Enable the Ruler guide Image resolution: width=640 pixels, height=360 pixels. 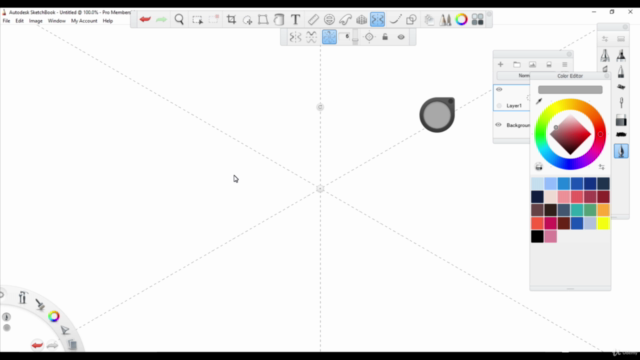[313, 19]
